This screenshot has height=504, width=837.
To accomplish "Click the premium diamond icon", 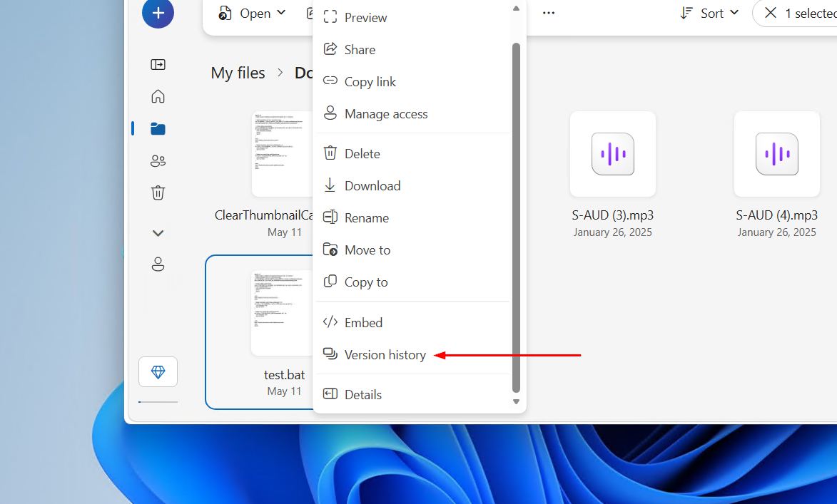I will coord(158,371).
